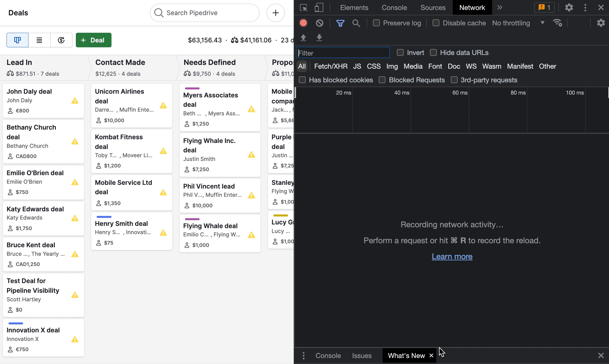This screenshot has height=364, width=609.
Task: Filter requests by JS
Action: [x=357, y=66]
